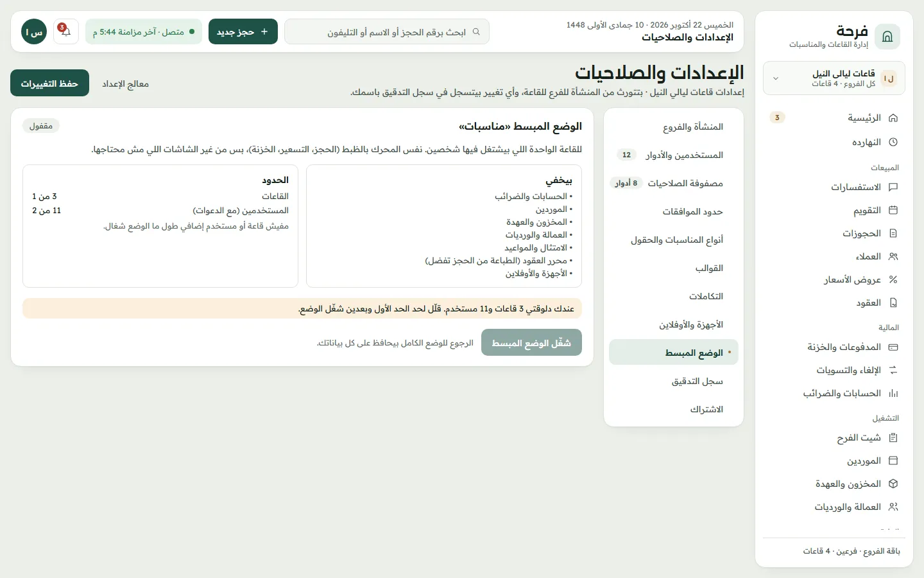Screen dimensions: 924x578
Task: Open the المنشأة والفروع settings section
Action: [x=674, y=127]
